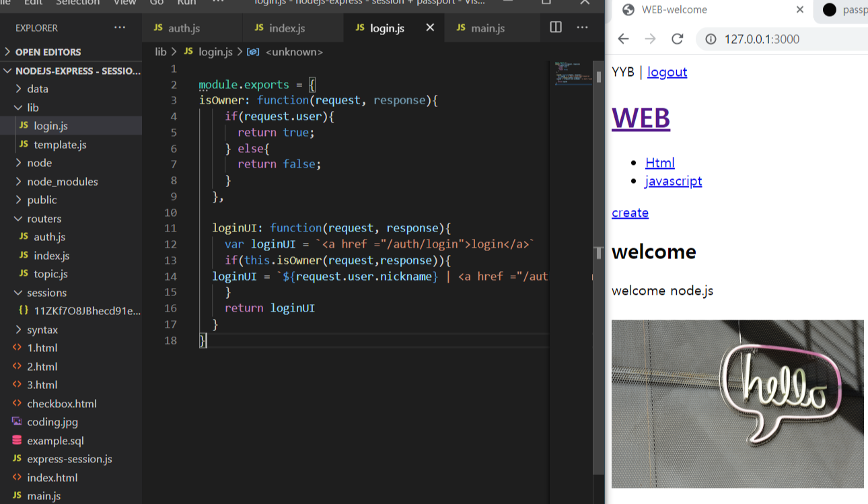Open main.js file in explorer

click(x=44, y=496)
